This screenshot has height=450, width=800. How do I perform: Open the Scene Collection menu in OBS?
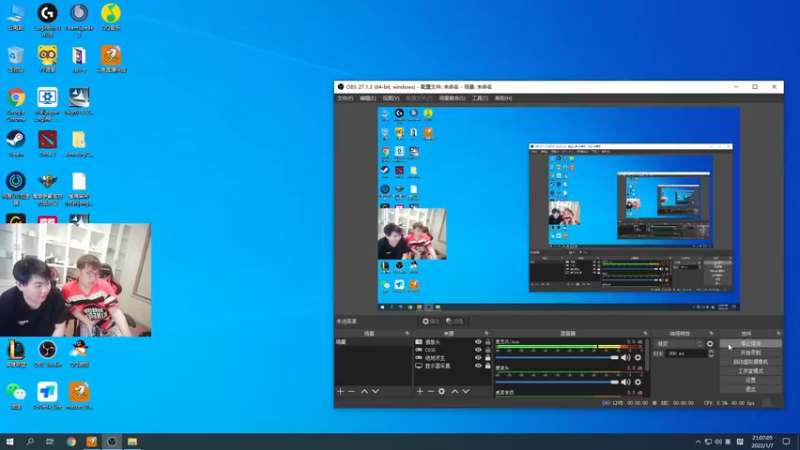[x=452, y=98]
